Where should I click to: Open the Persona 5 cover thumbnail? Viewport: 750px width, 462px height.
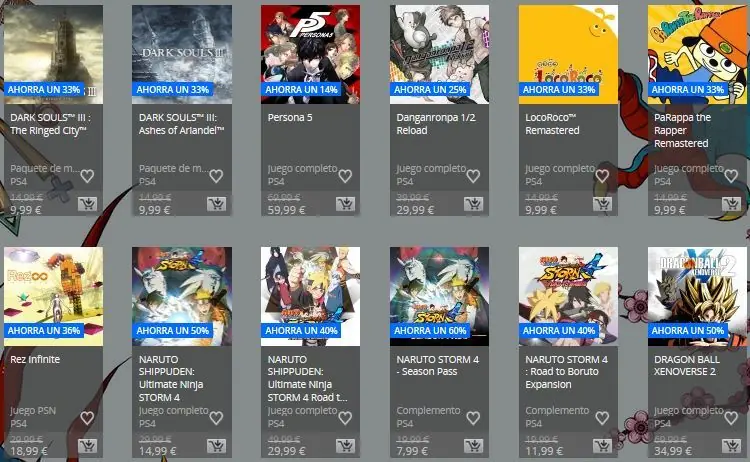310,54
